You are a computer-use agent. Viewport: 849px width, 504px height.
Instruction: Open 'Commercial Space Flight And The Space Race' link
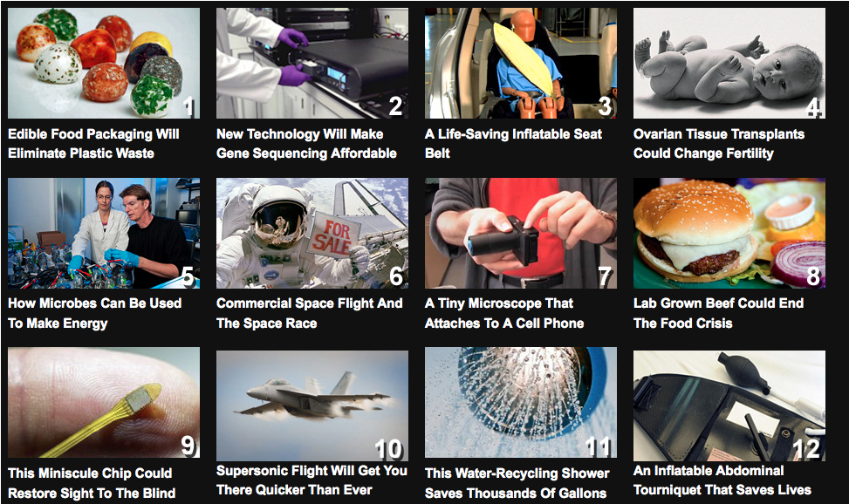(309, 313)
